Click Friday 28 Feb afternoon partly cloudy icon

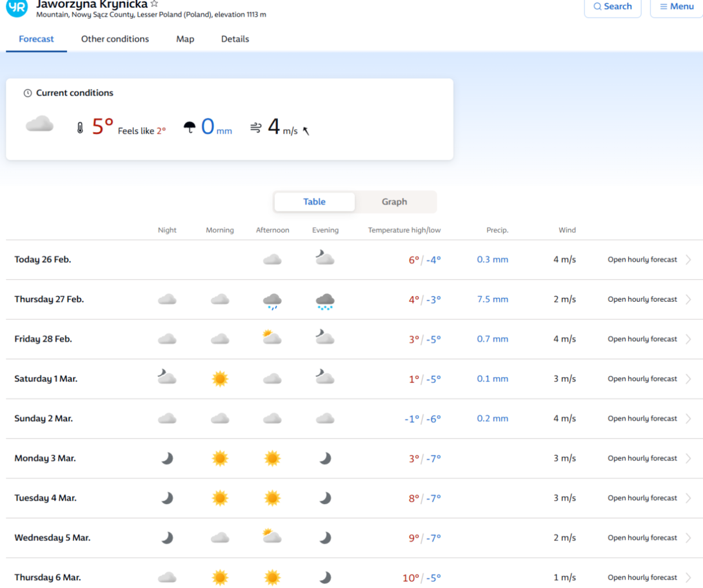click(x=272, y=337)
